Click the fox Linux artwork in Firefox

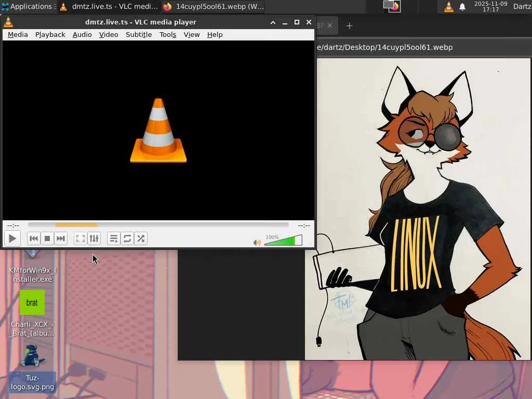pos(417,209)
